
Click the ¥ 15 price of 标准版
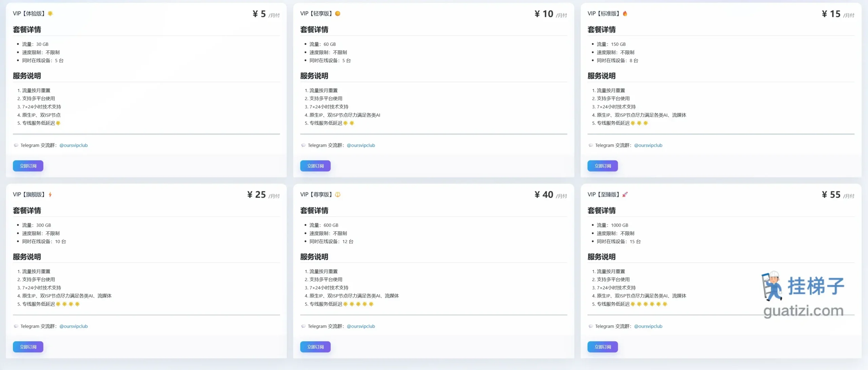(831, 14)
